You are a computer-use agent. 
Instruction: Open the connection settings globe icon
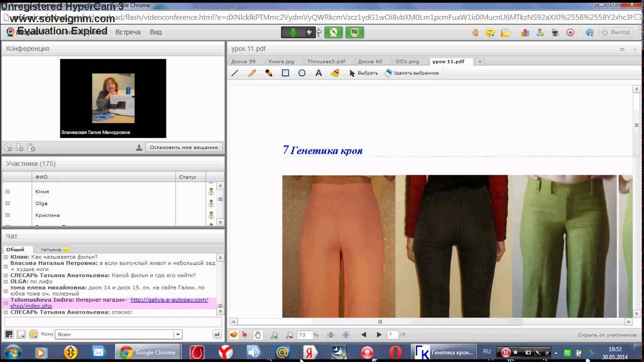click(x=590, y=33)
